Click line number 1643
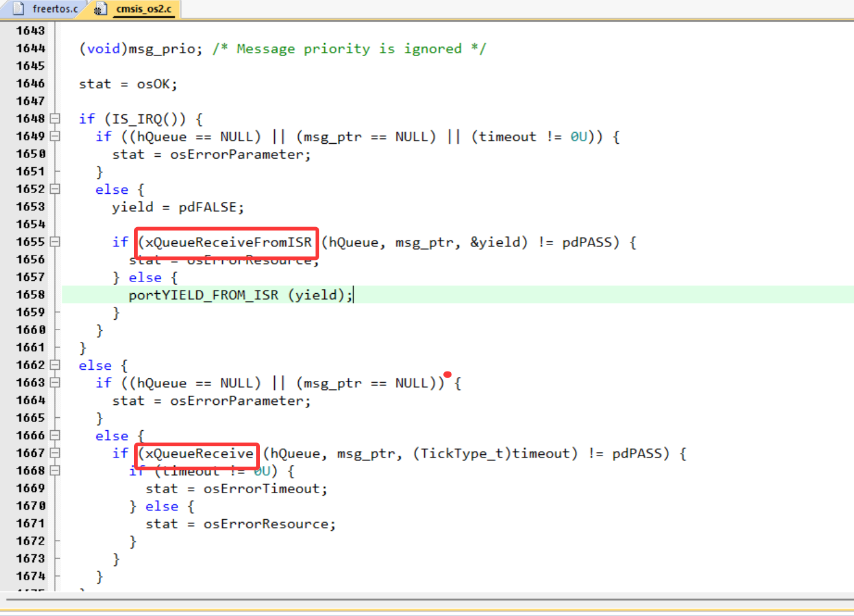 coord(31,30)
